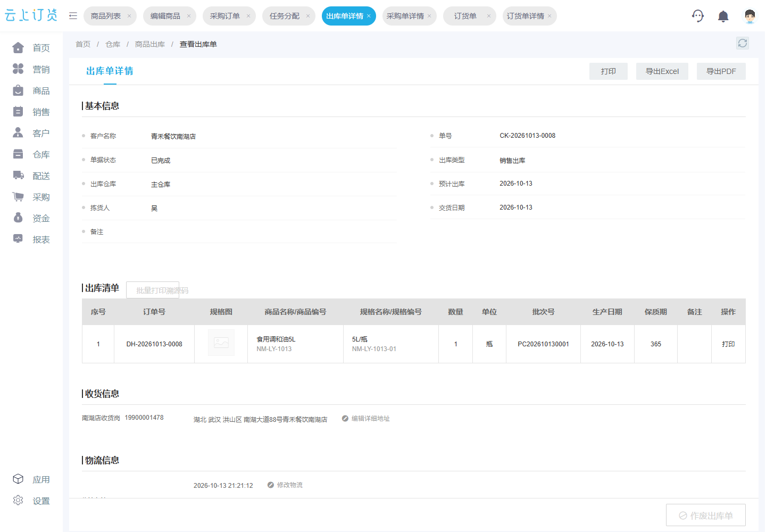
Task: Open 营销 sidebar section
Action: 31,69
